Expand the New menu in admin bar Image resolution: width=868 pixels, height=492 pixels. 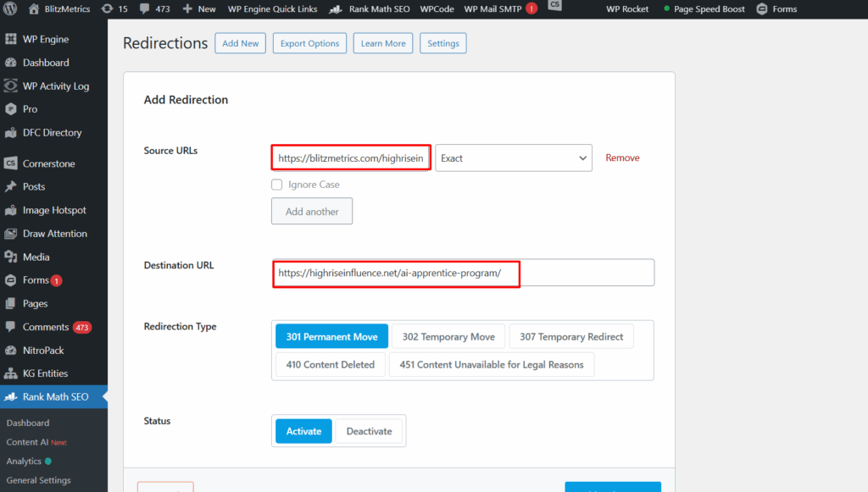point(200,8)
